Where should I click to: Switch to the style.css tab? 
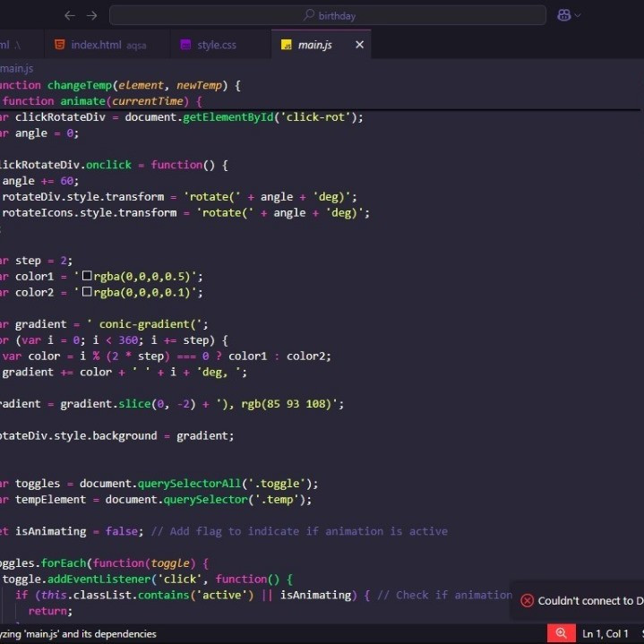(x=217, y=45)
